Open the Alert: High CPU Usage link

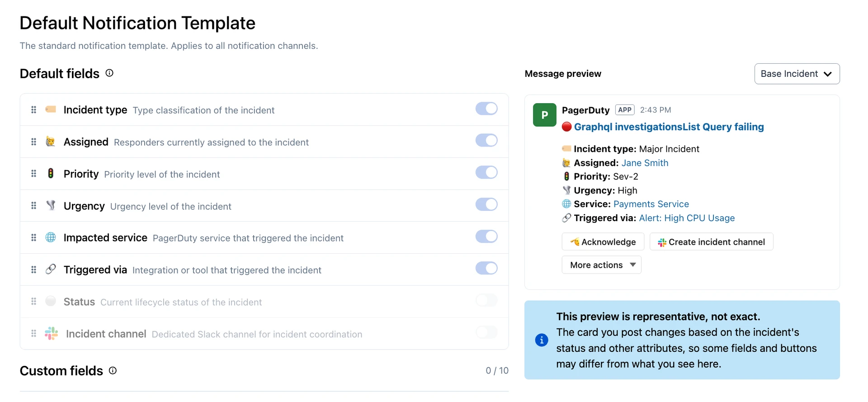click(x=687, y=218)
